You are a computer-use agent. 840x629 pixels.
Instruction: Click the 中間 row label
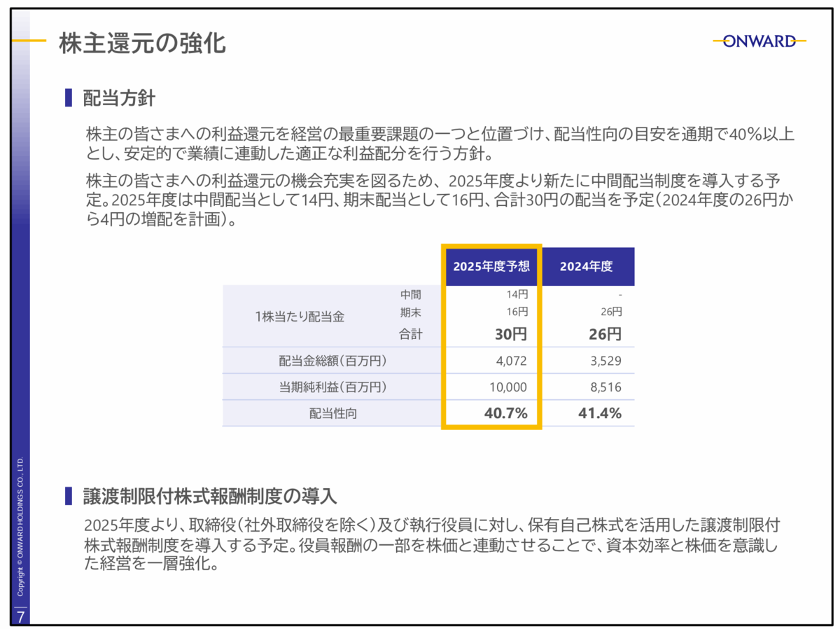(x=411, y=295)
